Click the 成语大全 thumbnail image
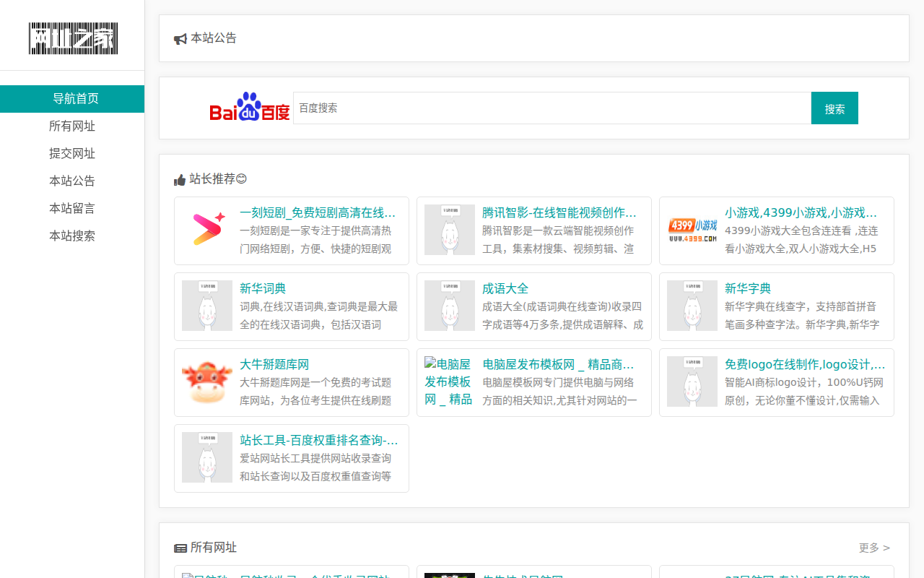This screenshot has height=578, width=924. point(450,306)
